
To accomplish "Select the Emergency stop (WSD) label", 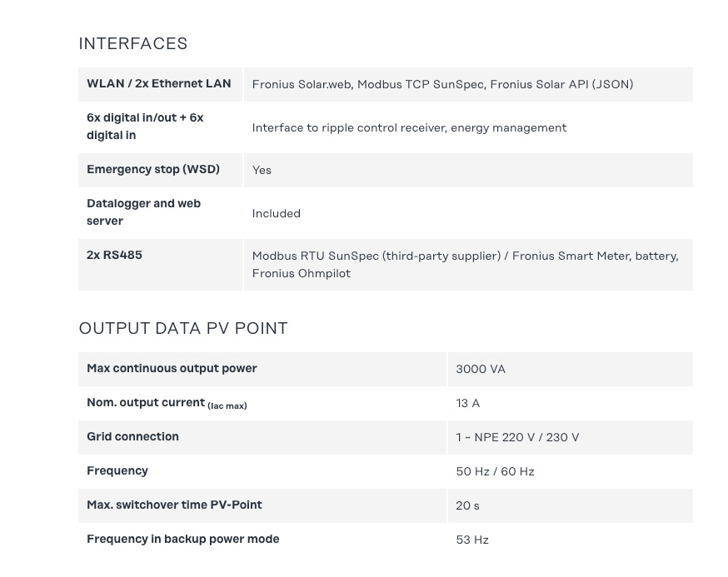I will pos(153,169).
